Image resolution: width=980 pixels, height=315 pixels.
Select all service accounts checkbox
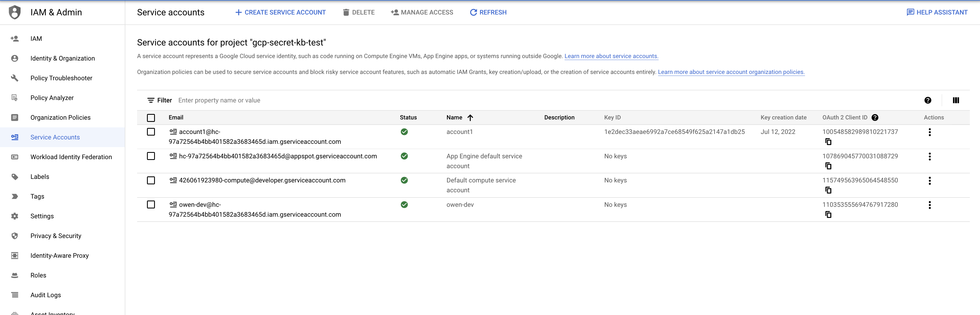(151, 118)
